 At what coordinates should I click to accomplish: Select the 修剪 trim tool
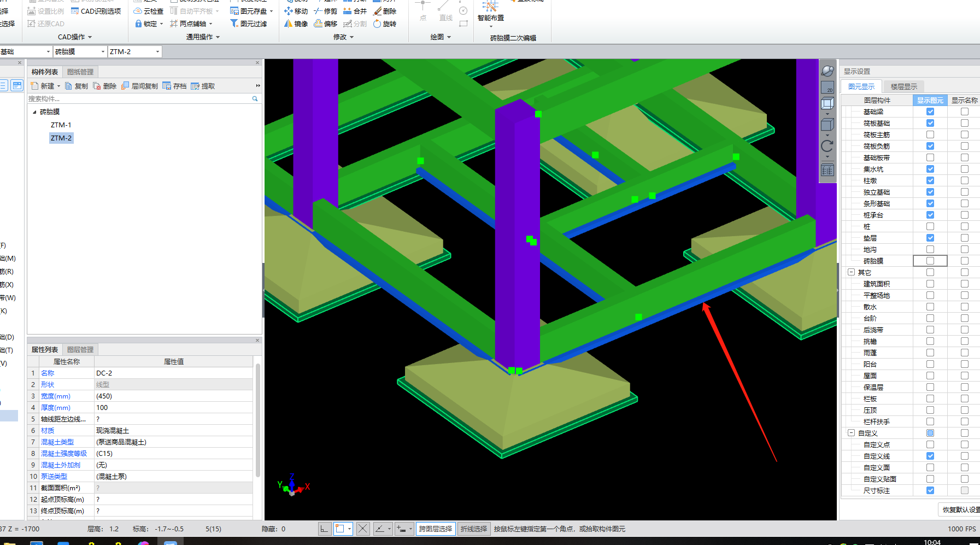(326, 11)
